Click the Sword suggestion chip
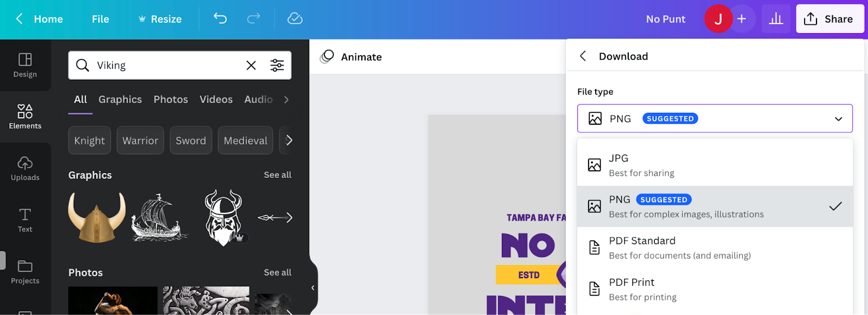Viewport: 868px width, 315px height. pos(190,140)
